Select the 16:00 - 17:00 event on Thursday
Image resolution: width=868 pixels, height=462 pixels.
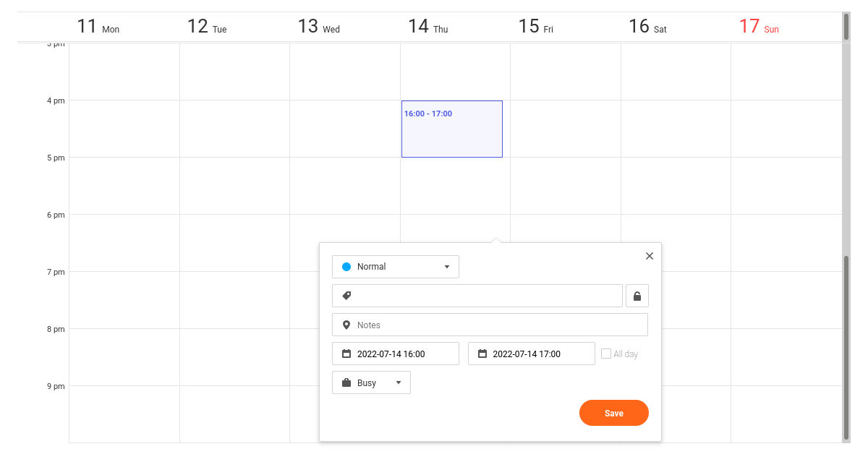click(451, 129)
